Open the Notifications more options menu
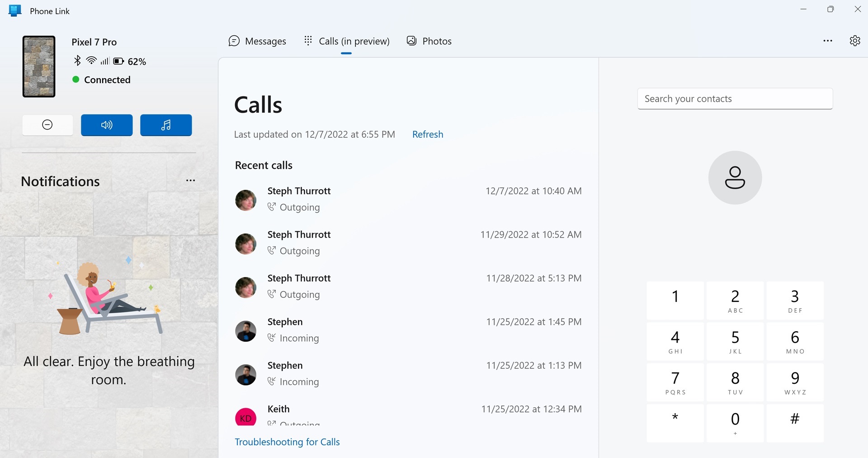This screenshot has width=868, height=458. coord(190,181)
